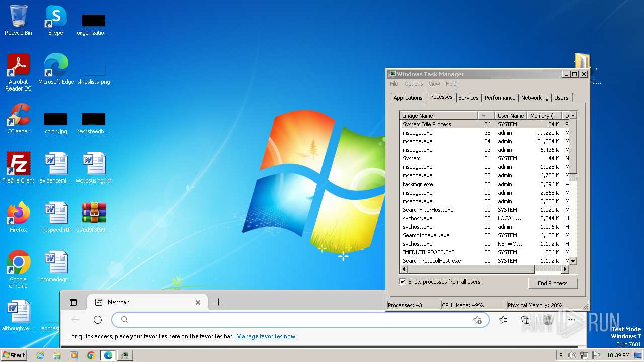Select evidencemi document icon on desktop
The width and height of the screenshot is (644, 362).
pyautogui.click(x=56, y=168)
